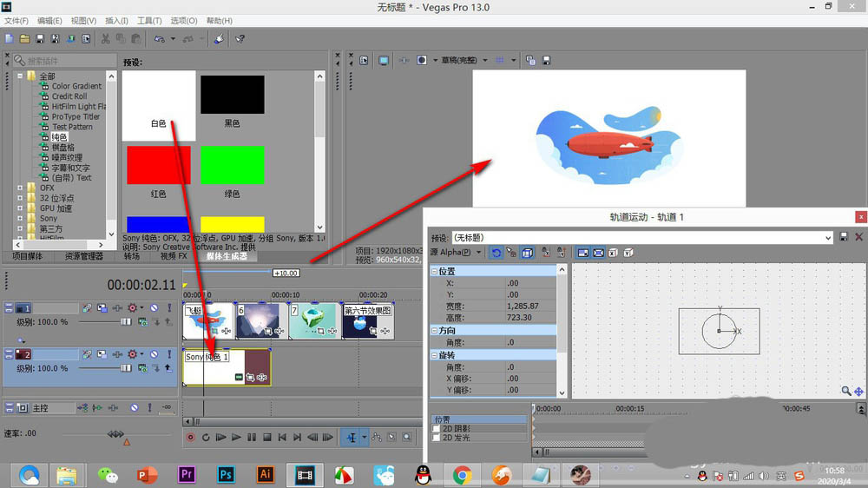Solo track 2 with exclamation icon
Image resolution: width=868 pixels, height=488 pixels.
coord(169,354)
